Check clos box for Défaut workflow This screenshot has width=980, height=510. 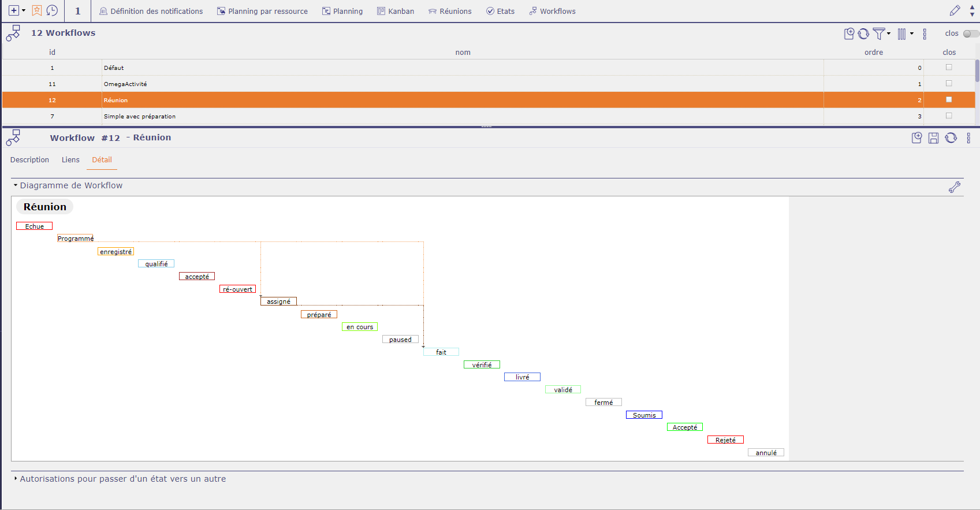point(949,68)
